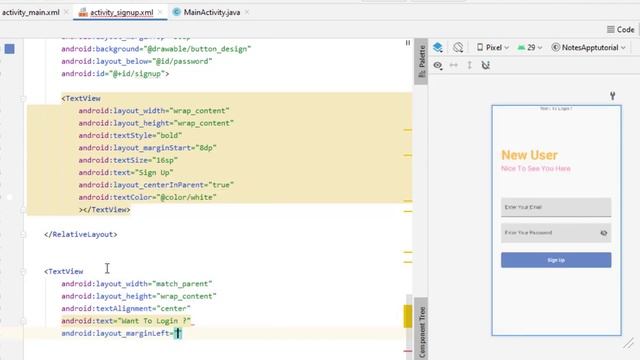
Task: Click android:text="Sign Up" line
Action: click(x=126, y=173)
